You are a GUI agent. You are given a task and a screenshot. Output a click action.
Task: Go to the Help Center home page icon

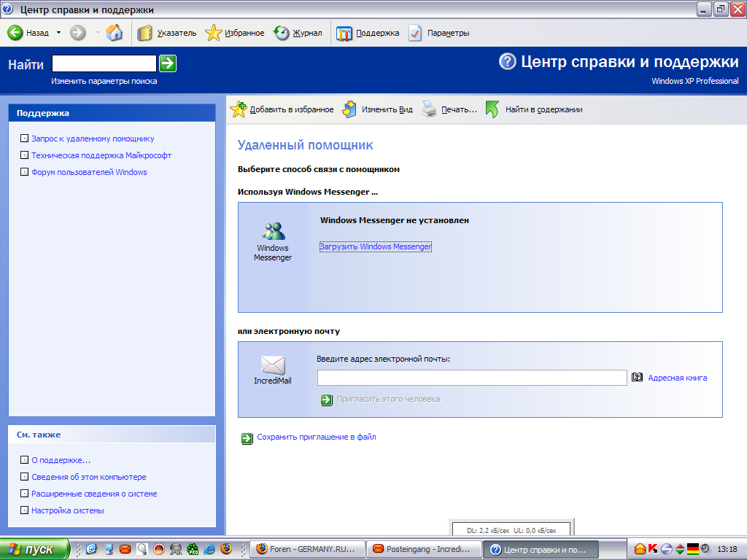tap(115, 33)
